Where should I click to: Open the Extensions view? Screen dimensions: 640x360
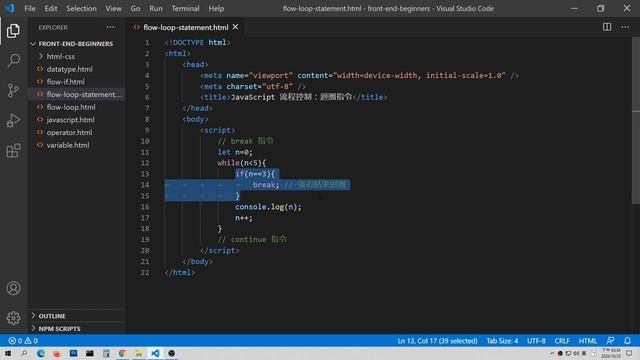click(13, 150)
